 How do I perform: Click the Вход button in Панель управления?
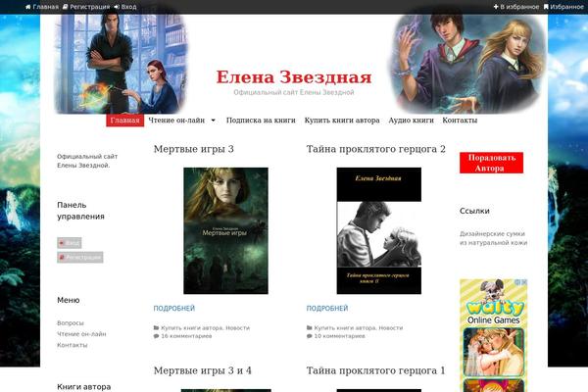pos(70,243)
